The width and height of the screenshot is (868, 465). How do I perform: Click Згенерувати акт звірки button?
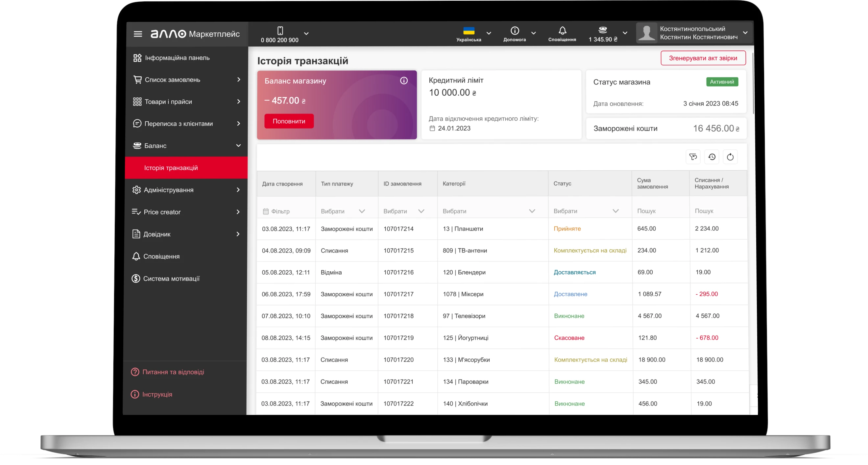(703, 58)
